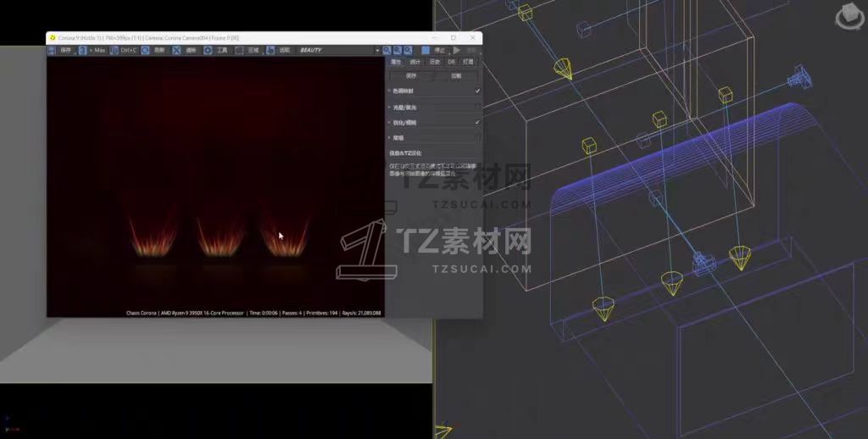868x439 pixels.
Task: Click the Corona 9 window title text
Action: (x=148, y=38)
